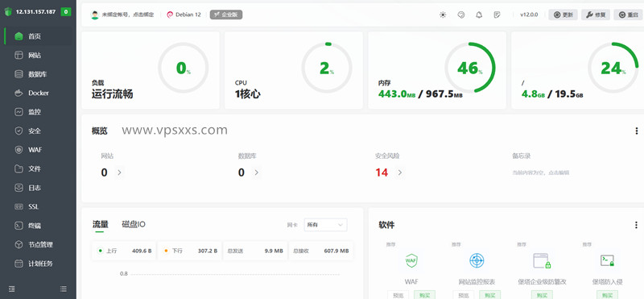The image size is (644, 299).
Task: Collapse the sidebar with bottom-left indent icon
Action: tap(11, 289)
